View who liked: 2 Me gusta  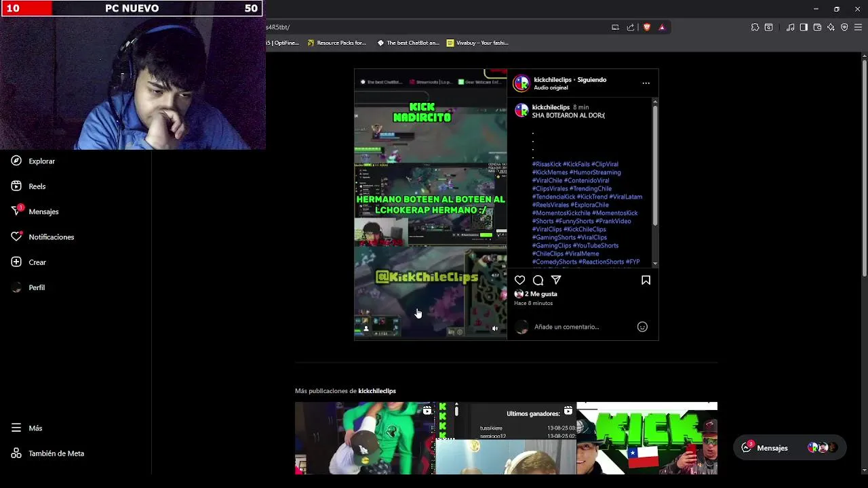point(540,294)
